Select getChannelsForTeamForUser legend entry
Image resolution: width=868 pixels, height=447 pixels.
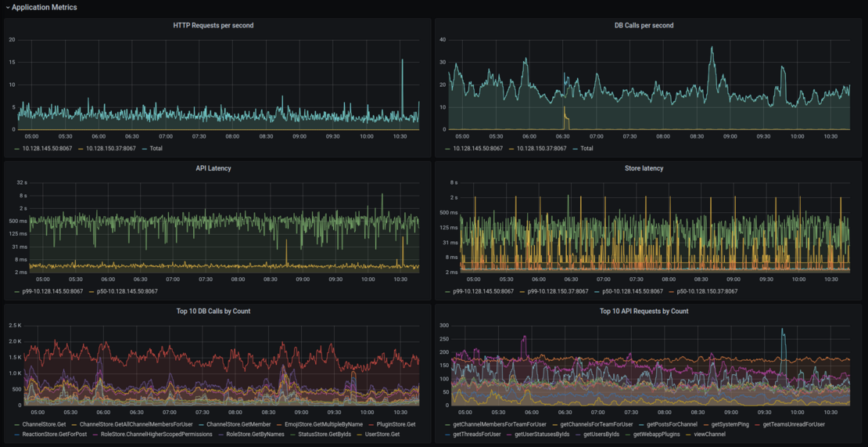(x=598, y=424)
